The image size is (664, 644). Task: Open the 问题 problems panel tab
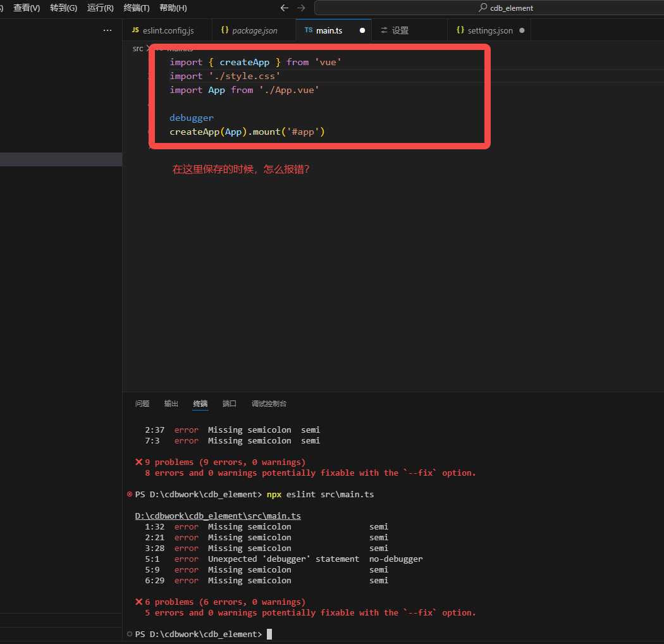(142, 404)
